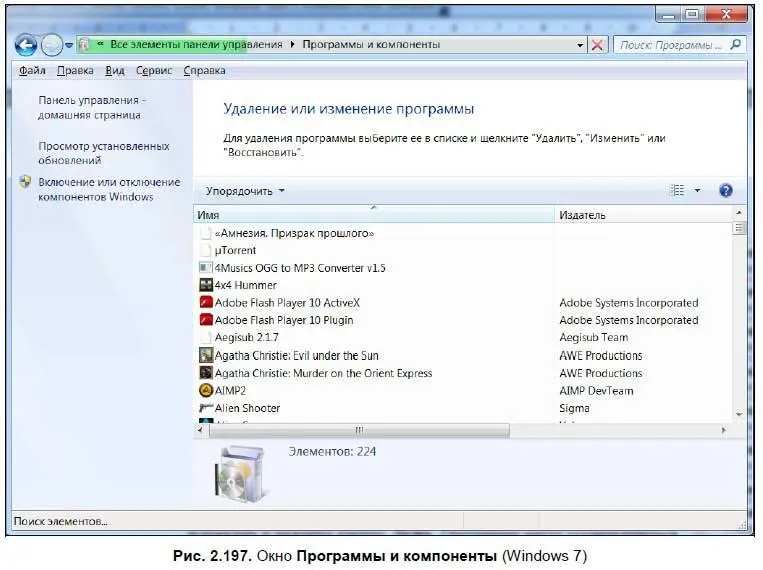The image size is (763, 570).
Task: Click the Alien Shooter gun icon
Action: click(x=206, y=408)
